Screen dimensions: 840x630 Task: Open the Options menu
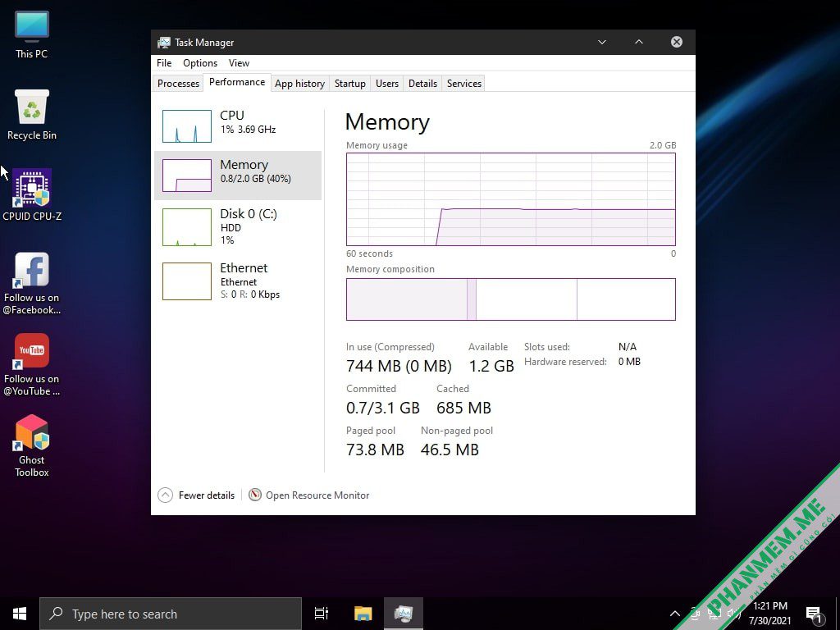pyautogui.click(x=200, y=63)
